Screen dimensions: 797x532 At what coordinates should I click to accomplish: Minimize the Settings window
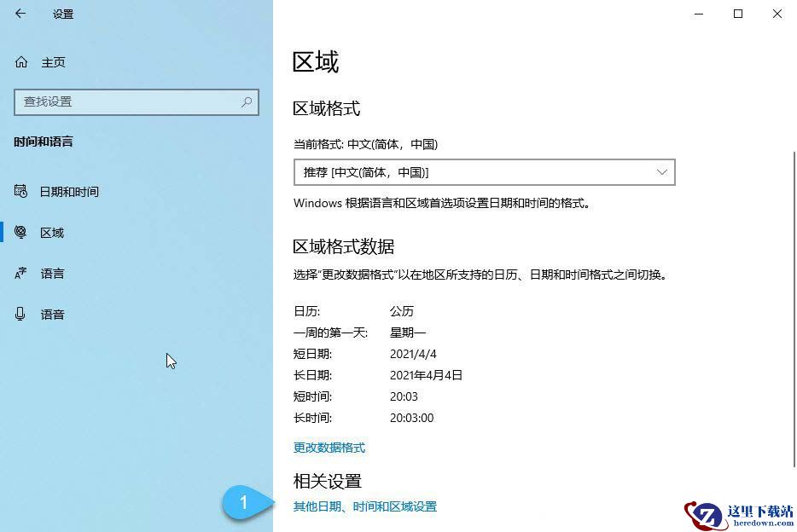pos(699,14)
